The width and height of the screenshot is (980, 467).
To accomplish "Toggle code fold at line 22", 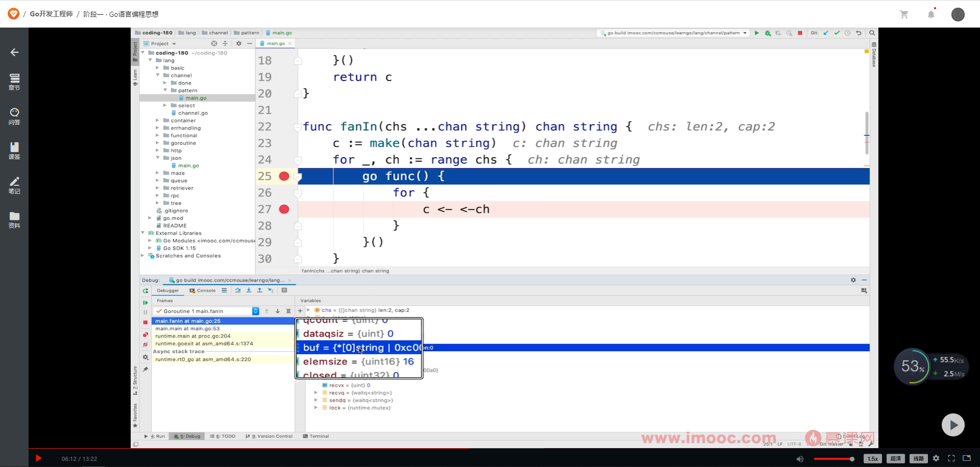I will (298, 127).
